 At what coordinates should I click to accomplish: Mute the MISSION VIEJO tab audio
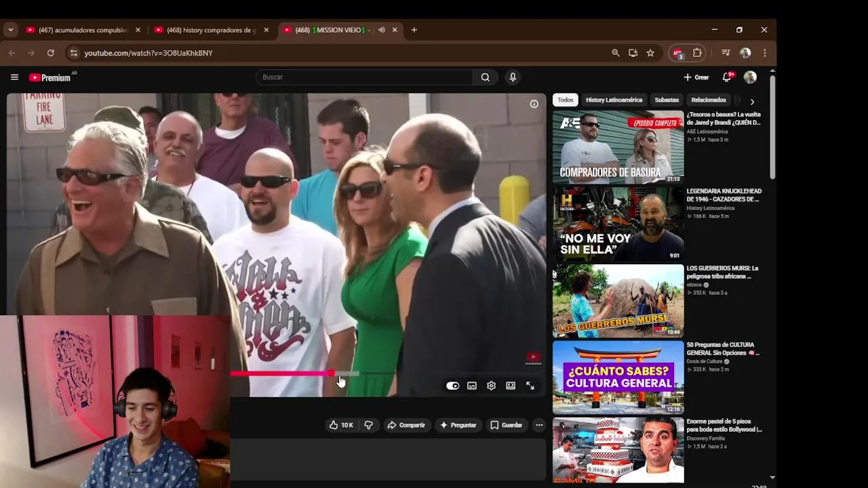[382, 30]
